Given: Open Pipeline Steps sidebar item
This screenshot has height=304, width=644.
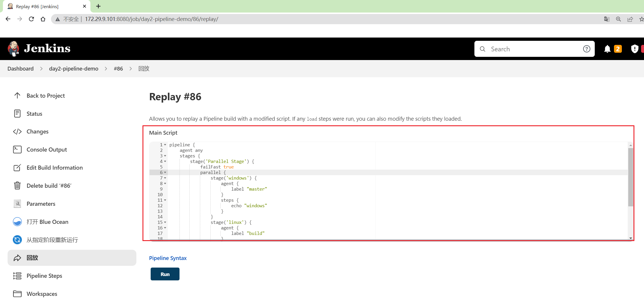Looking at the screenshot, I should [72, 276].
